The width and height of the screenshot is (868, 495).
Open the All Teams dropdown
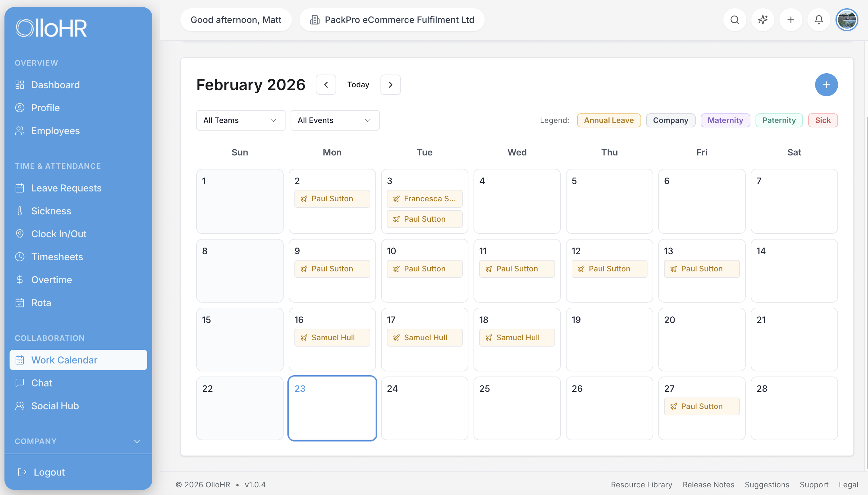(240, 120)
